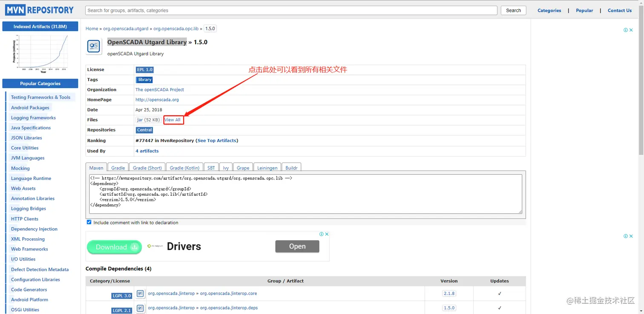Click version 1.5.0 badge in dependencies table
644x314 pixels.
(x=449, y=308)
